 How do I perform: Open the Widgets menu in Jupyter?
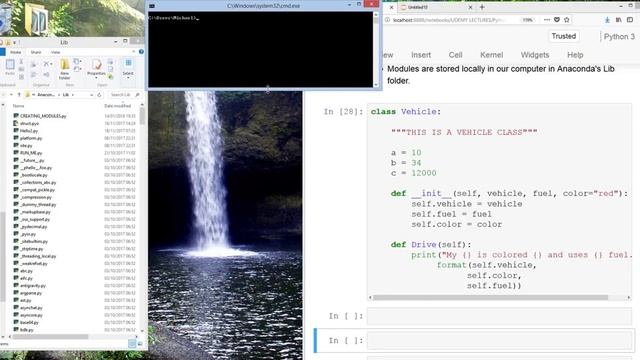pos(535,55)
